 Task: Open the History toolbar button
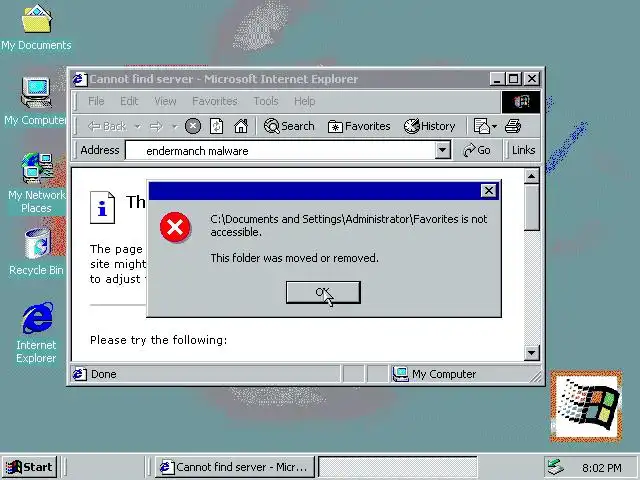coord(429,126)
